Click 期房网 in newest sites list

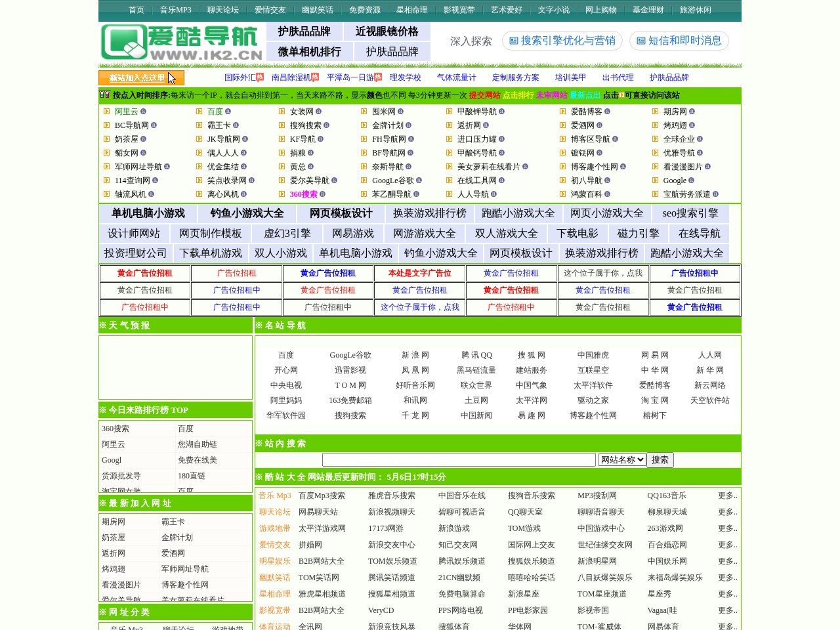[114, 522]
